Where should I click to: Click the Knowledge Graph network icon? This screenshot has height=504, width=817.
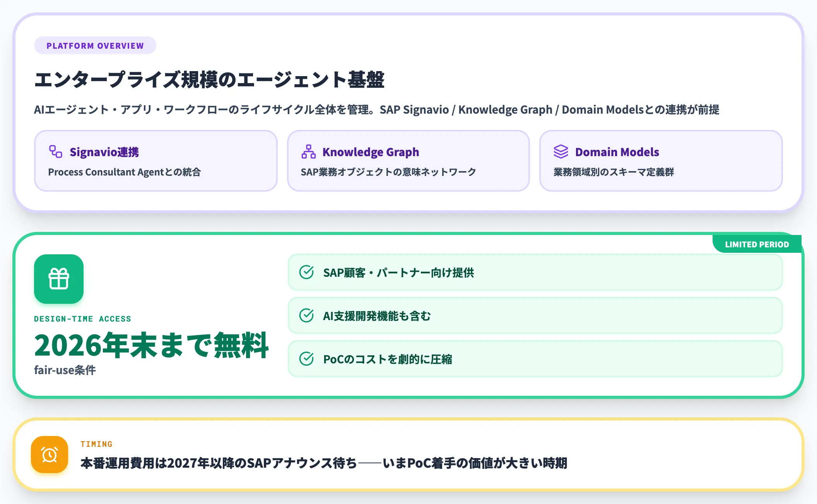[308, 152]
